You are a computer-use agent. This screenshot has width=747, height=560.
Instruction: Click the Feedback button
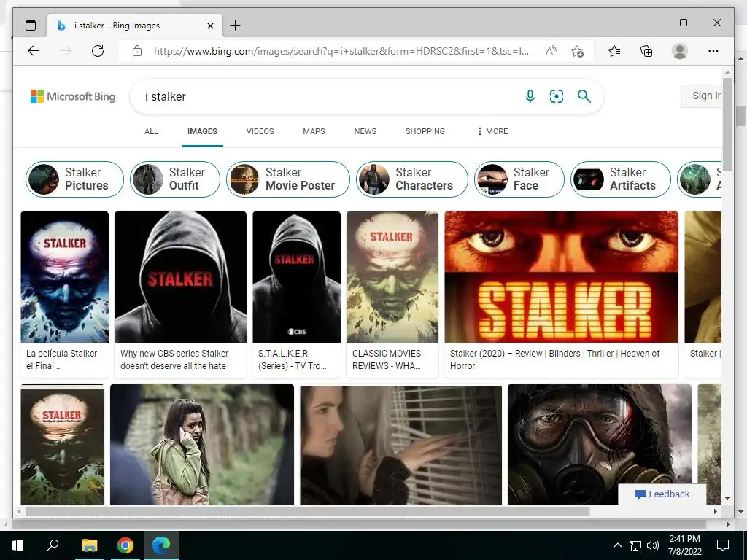coord(662,494)
